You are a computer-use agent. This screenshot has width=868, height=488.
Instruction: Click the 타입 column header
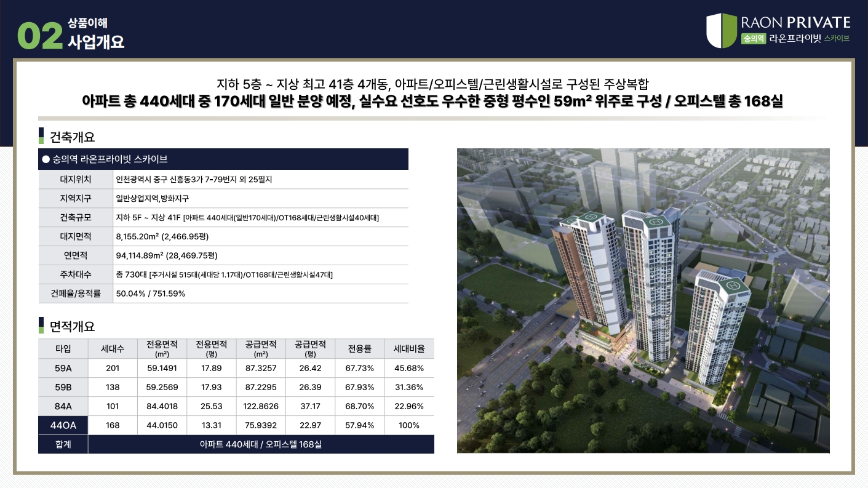coord(63,349)
